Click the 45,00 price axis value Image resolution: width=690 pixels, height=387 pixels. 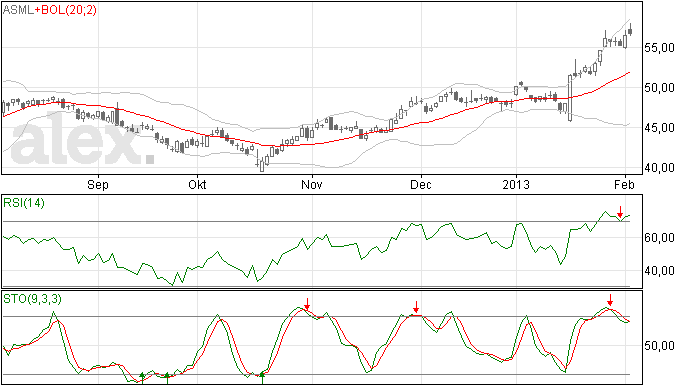point(659,128)
